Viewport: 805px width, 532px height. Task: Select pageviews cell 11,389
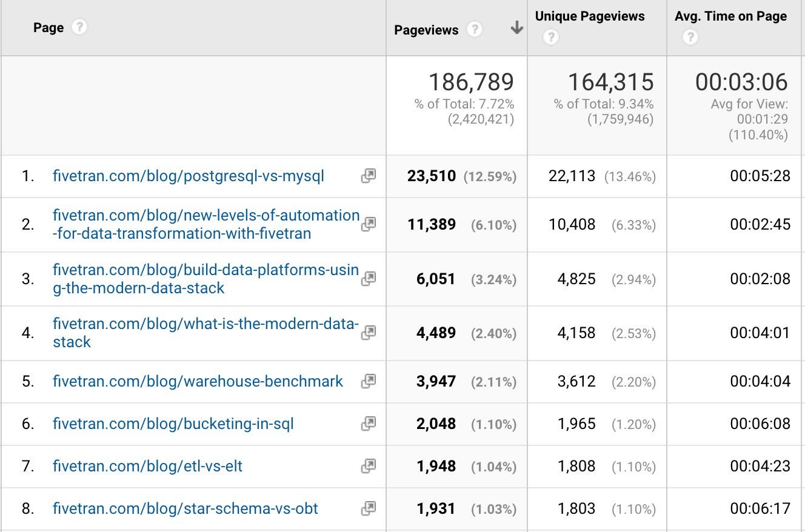click(432, 224)
